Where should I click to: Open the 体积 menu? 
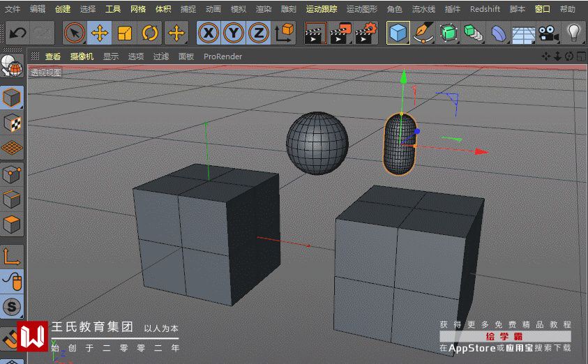163,9
